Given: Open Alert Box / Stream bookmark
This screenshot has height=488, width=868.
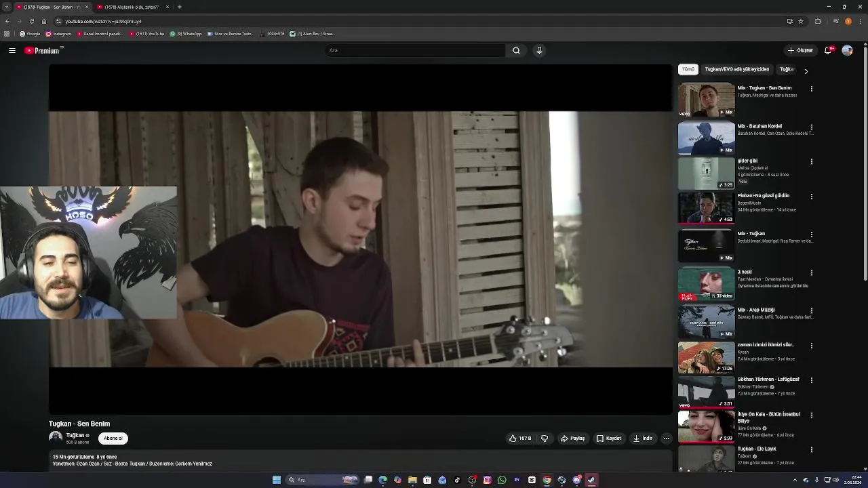Looking at the screenshot, I should [x=313, y=34].
